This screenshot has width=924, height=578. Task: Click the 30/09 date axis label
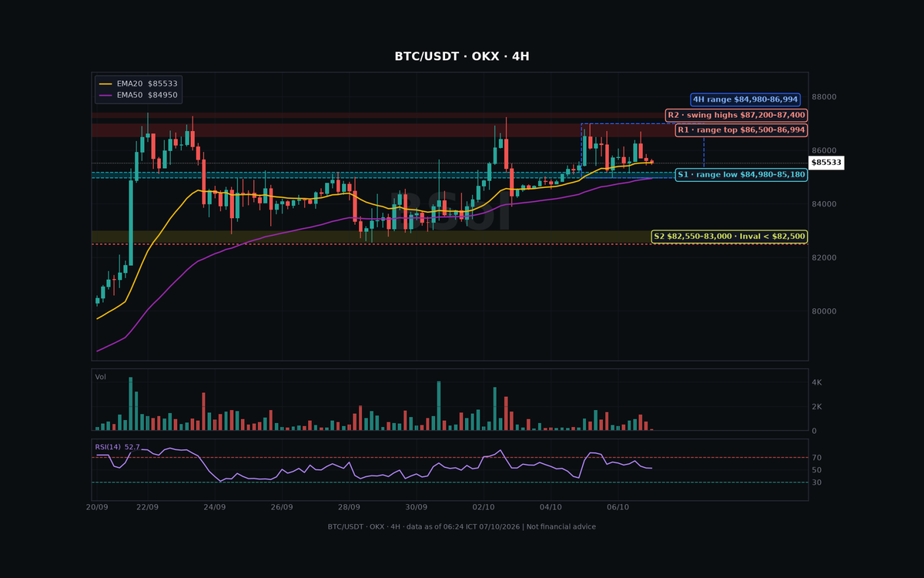point(416,508)
